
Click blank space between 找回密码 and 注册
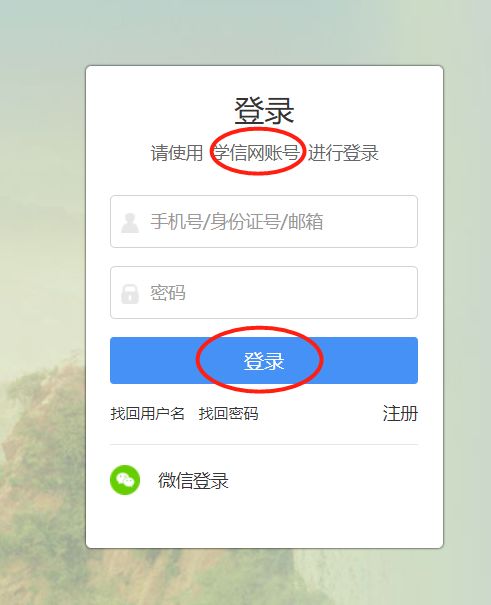click(320, 414)
